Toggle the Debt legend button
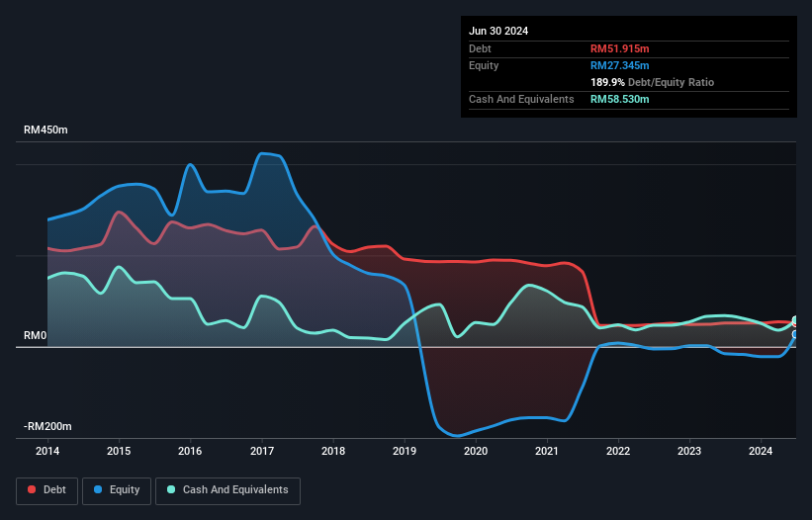The width and height of the screenshot is (812, 520). tap(47, 490)
